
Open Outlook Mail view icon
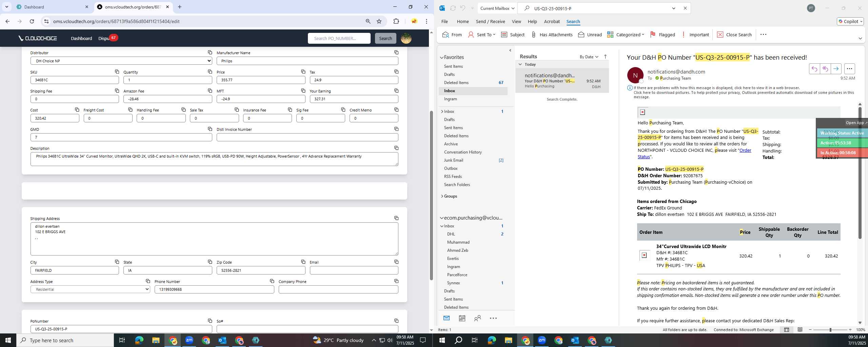447,318
